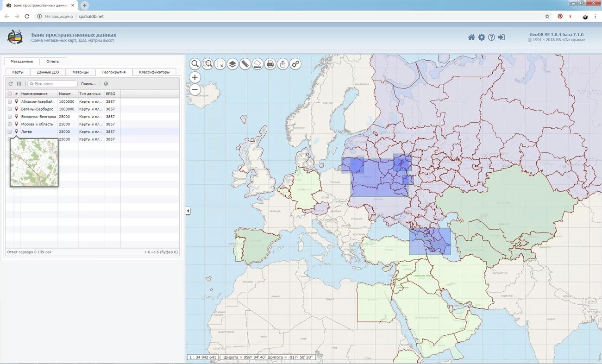Open a new browser tab

(85, 5)
